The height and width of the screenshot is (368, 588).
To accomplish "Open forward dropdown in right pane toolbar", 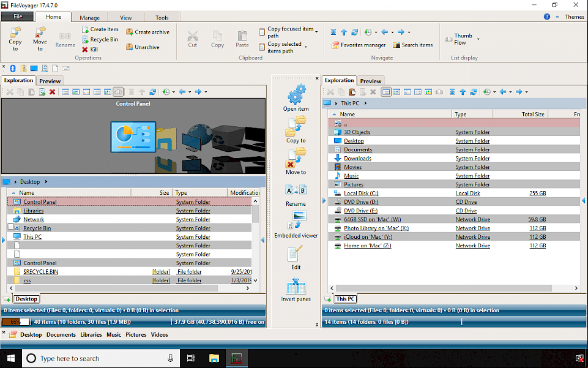I will [x=526, y=92].
